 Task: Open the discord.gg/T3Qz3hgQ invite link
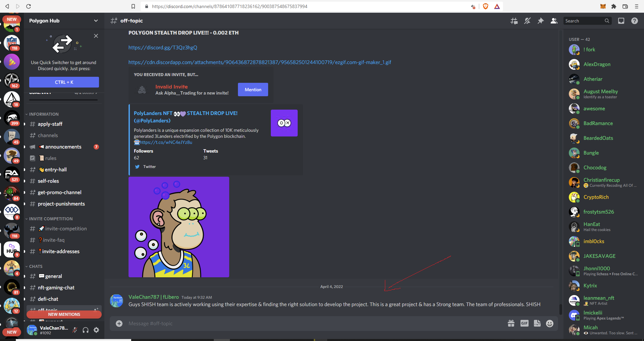163,48
